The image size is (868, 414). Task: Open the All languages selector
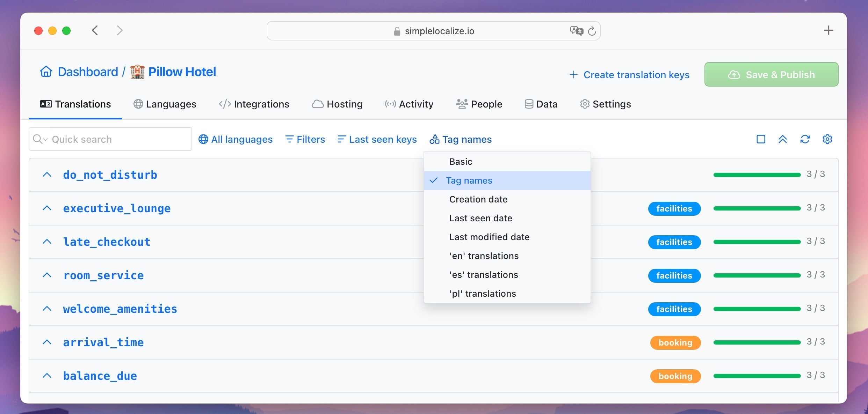pyautogui.click(x=236, y=139)
